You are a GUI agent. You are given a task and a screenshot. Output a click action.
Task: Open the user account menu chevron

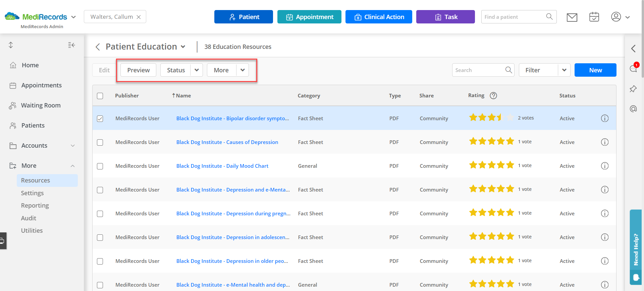tap(628, 17)
